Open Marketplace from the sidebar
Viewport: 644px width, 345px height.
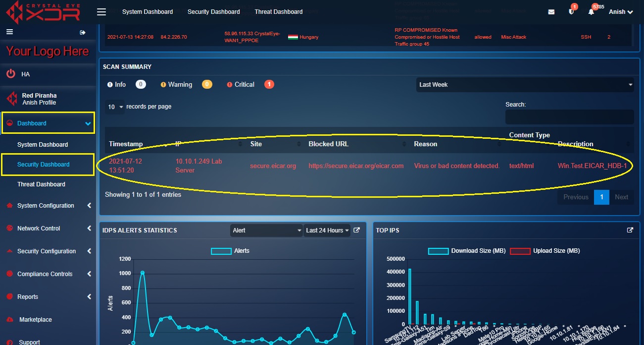coord(36,320)
